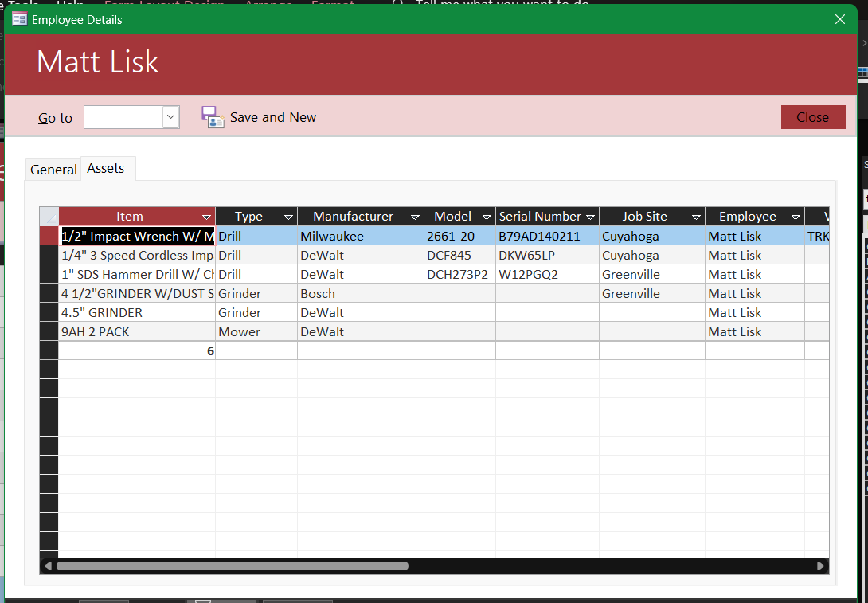Image resolution: width=868 pixels, height=603 pixels.
Task: Click serial number W12PGQ2
Action: [548, 275]
